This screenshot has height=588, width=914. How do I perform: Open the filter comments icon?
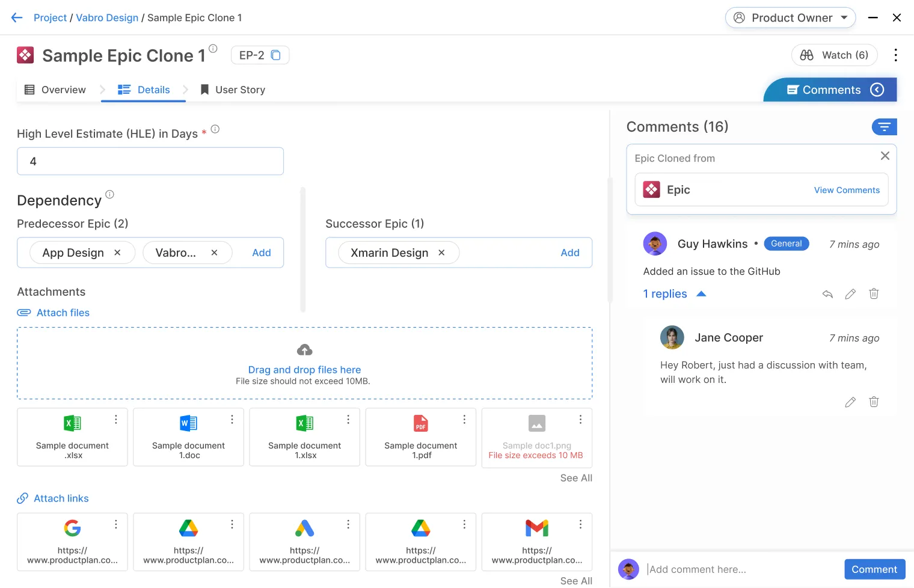tap(884, 127)
